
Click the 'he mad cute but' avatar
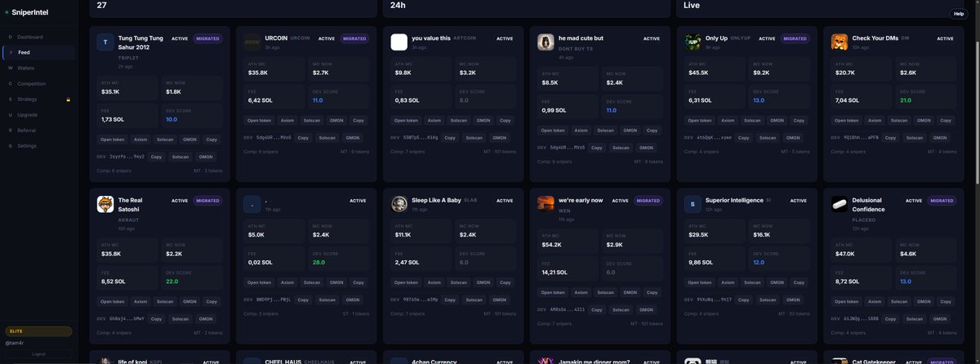point(546,42)
